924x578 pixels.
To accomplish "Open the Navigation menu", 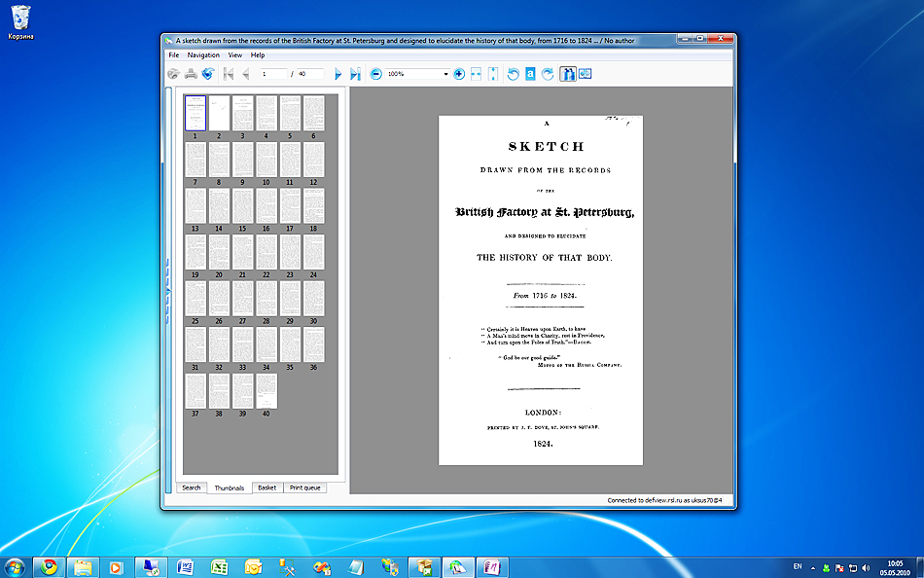I will (203, 55).
